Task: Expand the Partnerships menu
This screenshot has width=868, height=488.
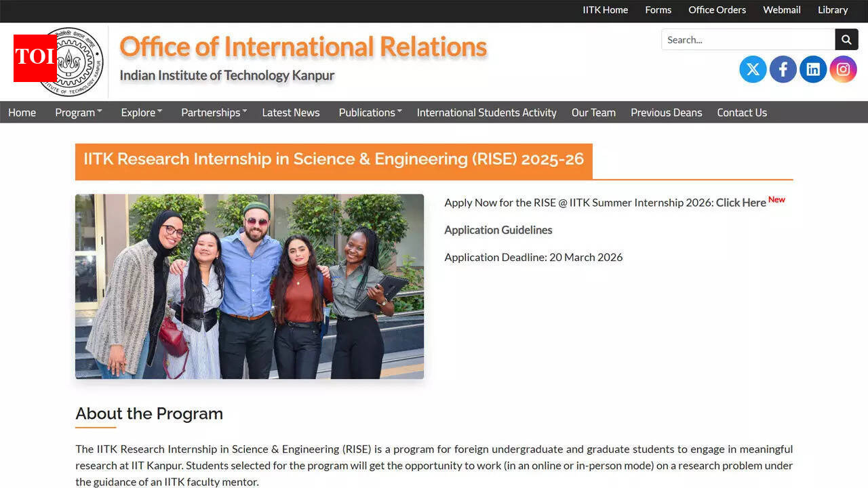Action: (212, 113)
